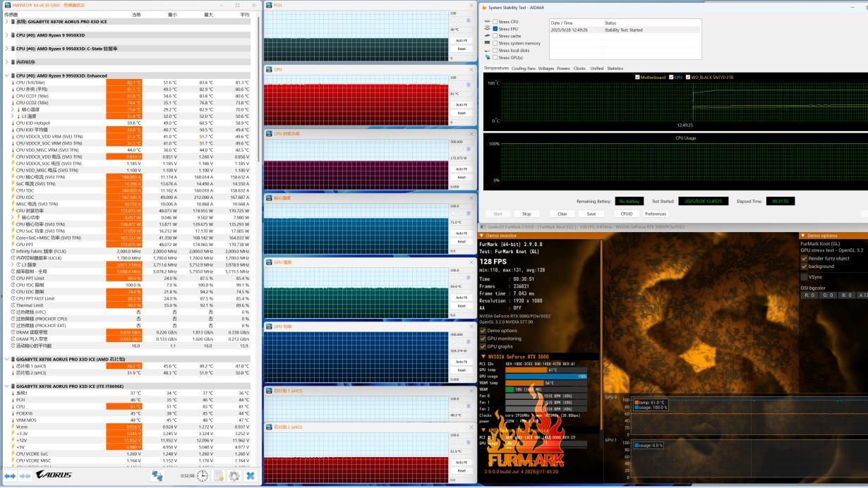The width and height of the screenshot is (868, 488).
Task: Click the Preferences button in AIDA64
Action: [655, 214]
